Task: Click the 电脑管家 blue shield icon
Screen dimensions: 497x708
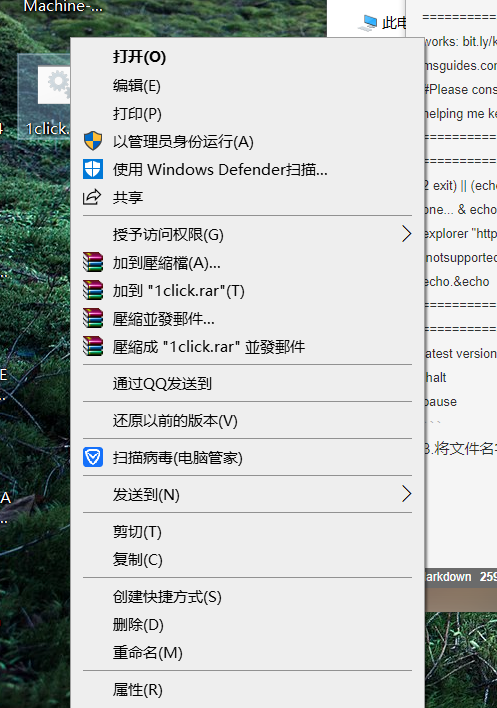Action: point(93,457)
